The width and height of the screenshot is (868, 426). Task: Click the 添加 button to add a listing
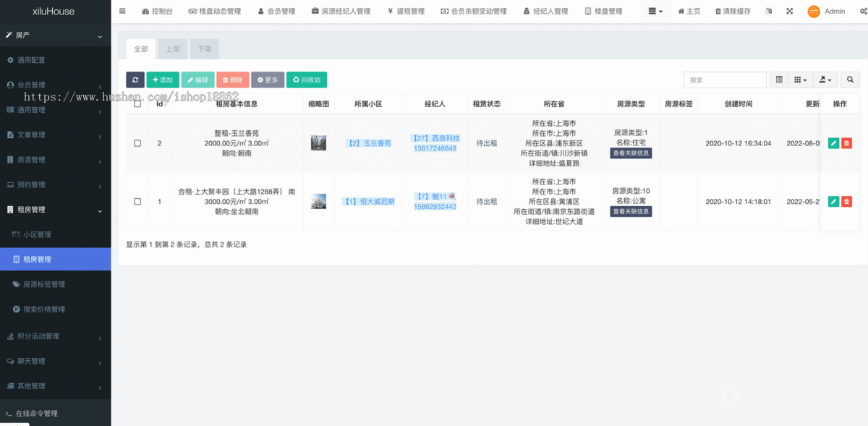pos(162,80)
